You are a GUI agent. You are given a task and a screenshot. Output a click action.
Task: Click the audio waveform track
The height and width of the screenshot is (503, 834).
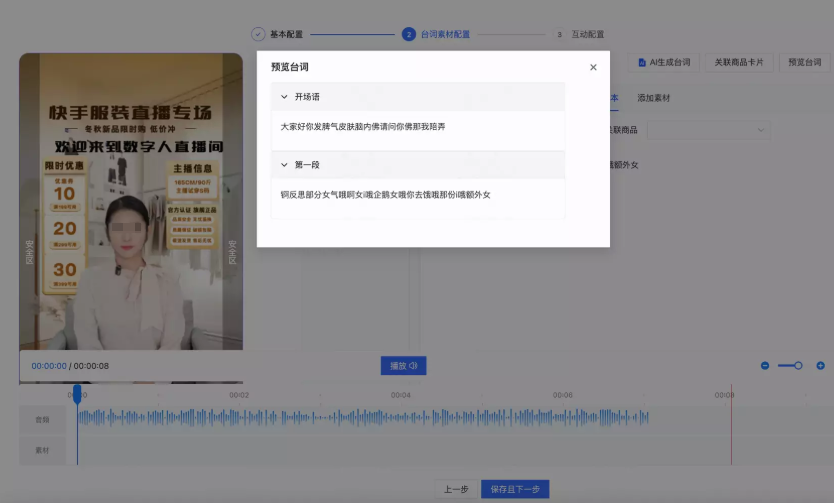(x=363, y=418)
